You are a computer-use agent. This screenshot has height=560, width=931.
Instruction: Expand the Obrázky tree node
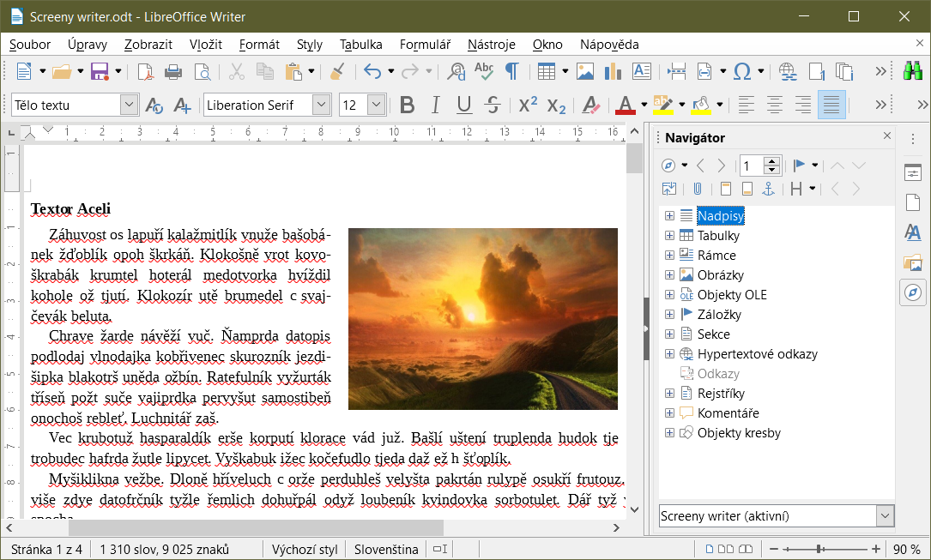click(x=669, y=275)
